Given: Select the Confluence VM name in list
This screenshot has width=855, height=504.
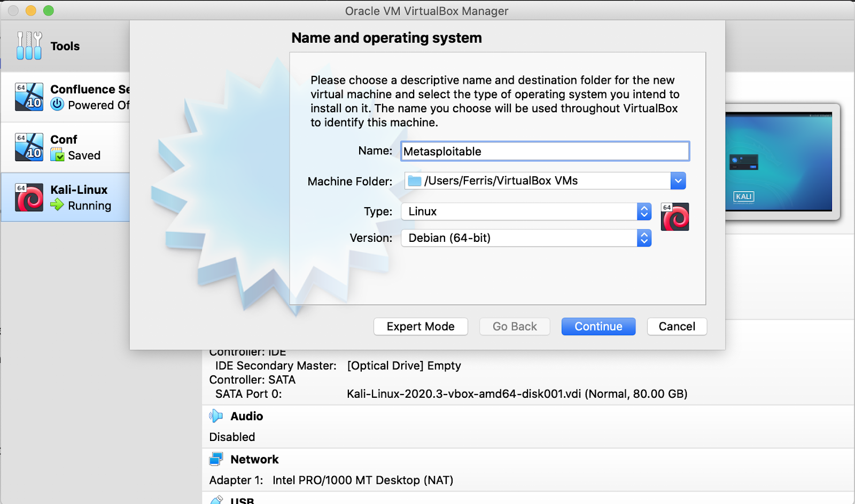Looking at the screenshot, I should click(x=90, y=89).
